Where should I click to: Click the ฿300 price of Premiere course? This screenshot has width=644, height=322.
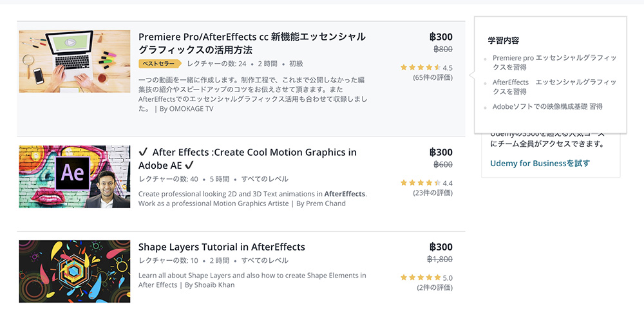pos(441,37)
